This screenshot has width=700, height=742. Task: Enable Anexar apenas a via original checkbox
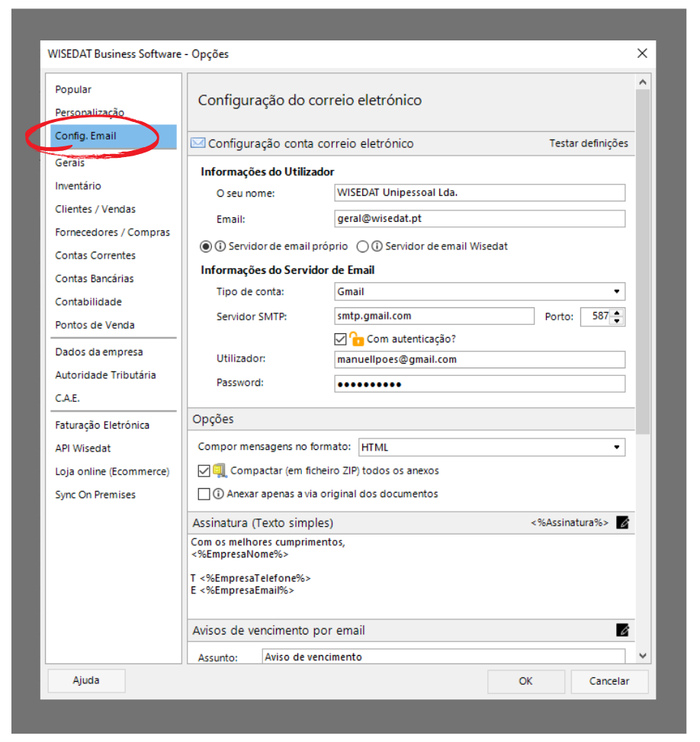204,493
